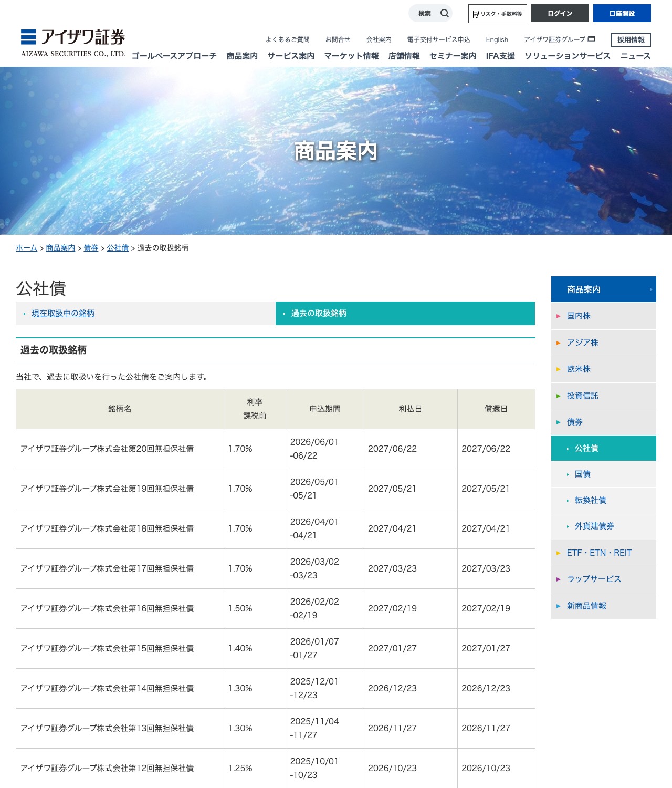Open セミナー案内 menu
The width and height of the screenshot is (672, 788).
pos(453,56)
